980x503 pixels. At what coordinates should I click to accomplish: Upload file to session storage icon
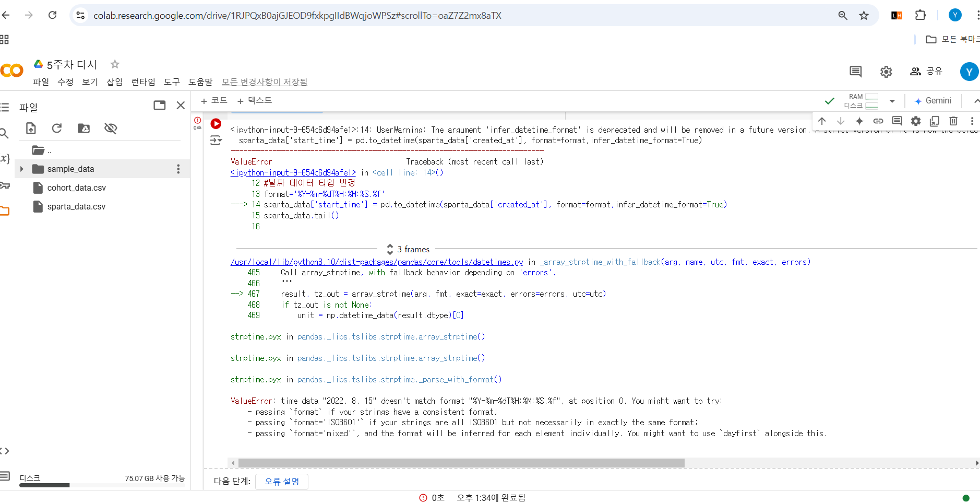(31, 128)
